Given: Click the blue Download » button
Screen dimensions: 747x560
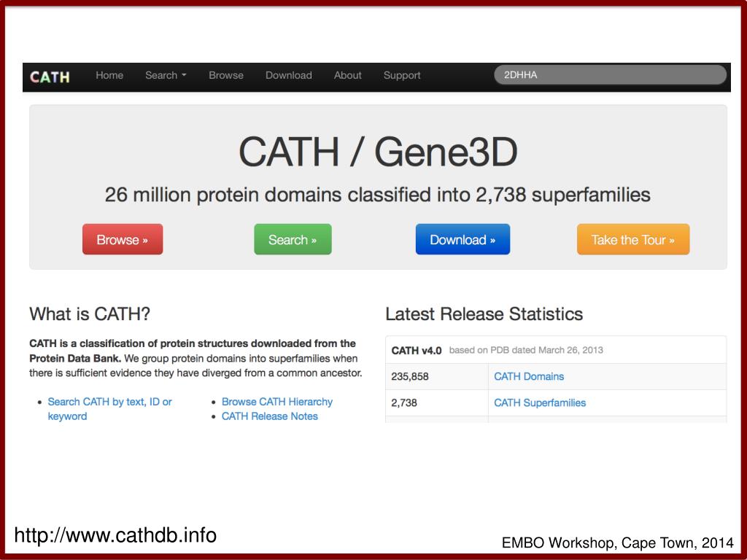Looking at the screenshot, I should click(x=462, y=239).
